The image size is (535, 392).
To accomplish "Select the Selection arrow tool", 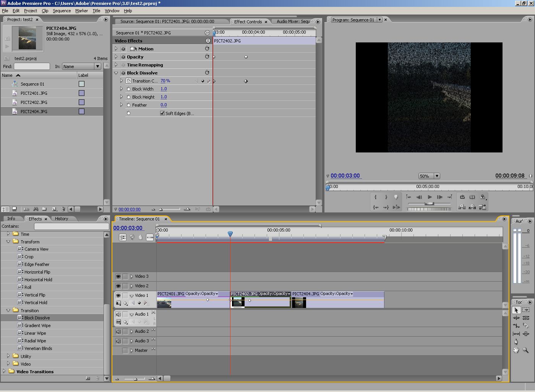I will pyautogui.click(x=516, y=310).
